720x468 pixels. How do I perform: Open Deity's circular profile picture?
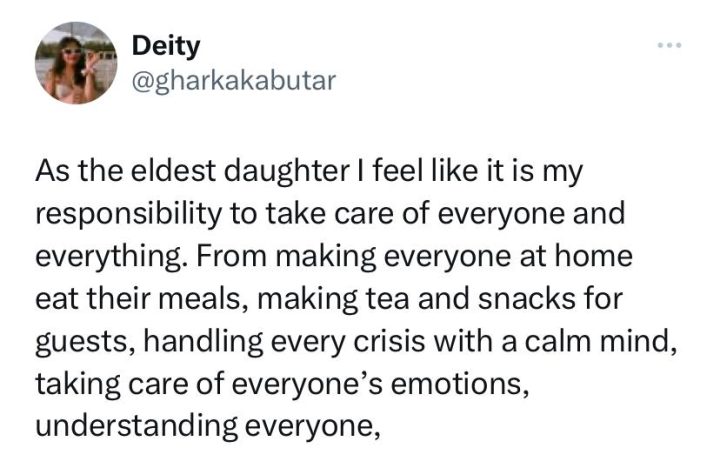coord(75,63)
